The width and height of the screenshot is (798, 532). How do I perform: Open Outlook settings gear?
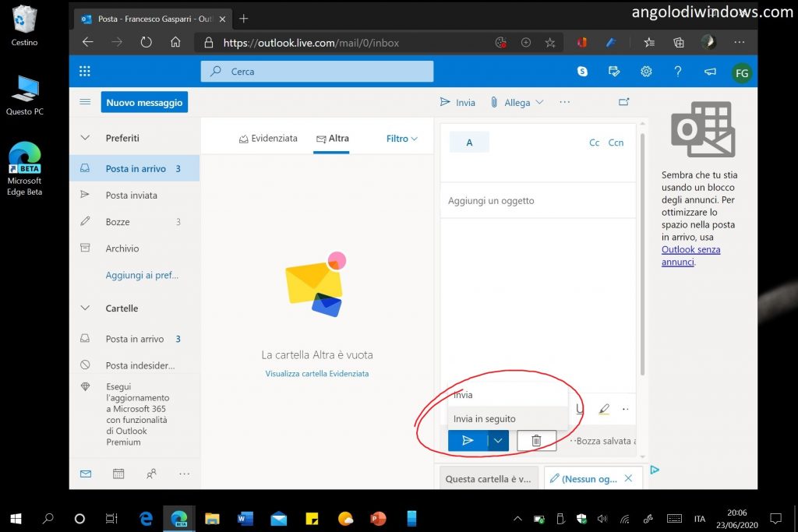point(646,72)
